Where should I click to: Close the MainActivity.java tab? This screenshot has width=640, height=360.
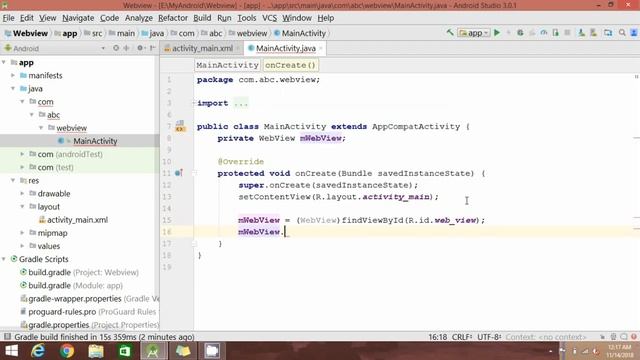(321, 48)
